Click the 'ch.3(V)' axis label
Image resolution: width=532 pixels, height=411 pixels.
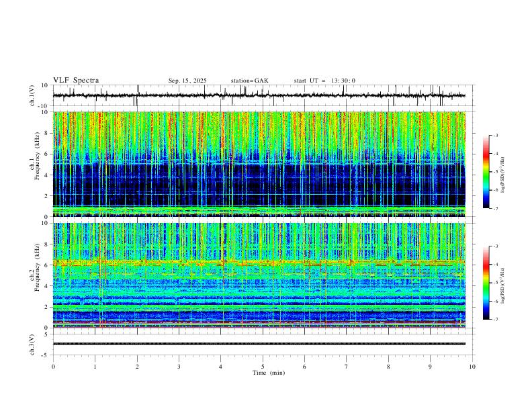[x=32, y=345]
